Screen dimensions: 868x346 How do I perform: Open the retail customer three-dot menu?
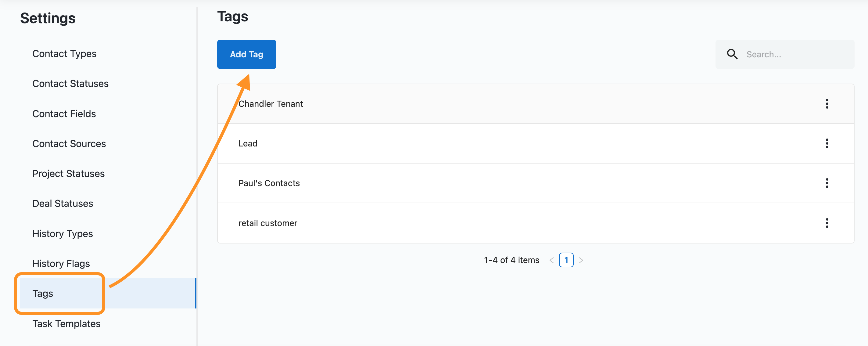[x=827, y=223]
